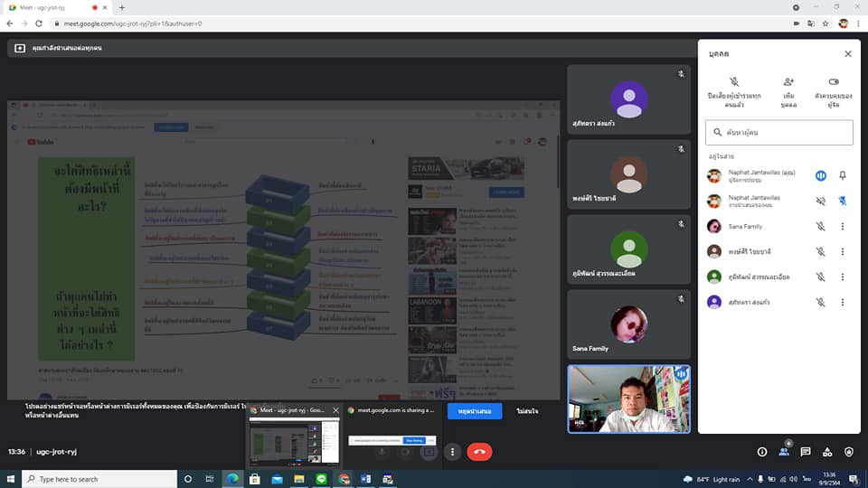Screen dimensions: 868x488
Task: Open the activities icon in bottom bar
Action: (827, 452)
